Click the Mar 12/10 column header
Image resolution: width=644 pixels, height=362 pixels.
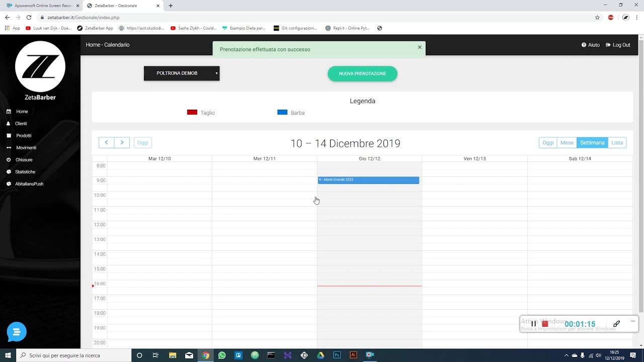coord(159,159)
